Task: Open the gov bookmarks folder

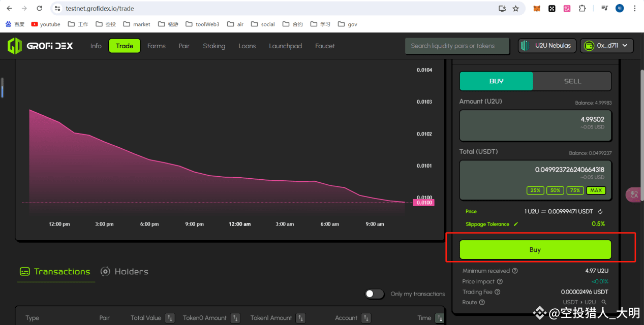Action: pyautogui.click(x=347, y=24)
